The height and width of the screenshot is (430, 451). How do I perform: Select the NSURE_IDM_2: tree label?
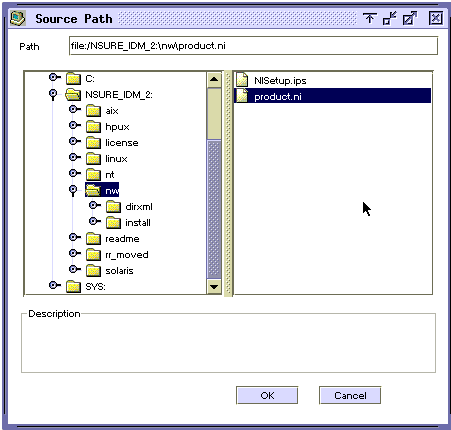coord(119,95)
